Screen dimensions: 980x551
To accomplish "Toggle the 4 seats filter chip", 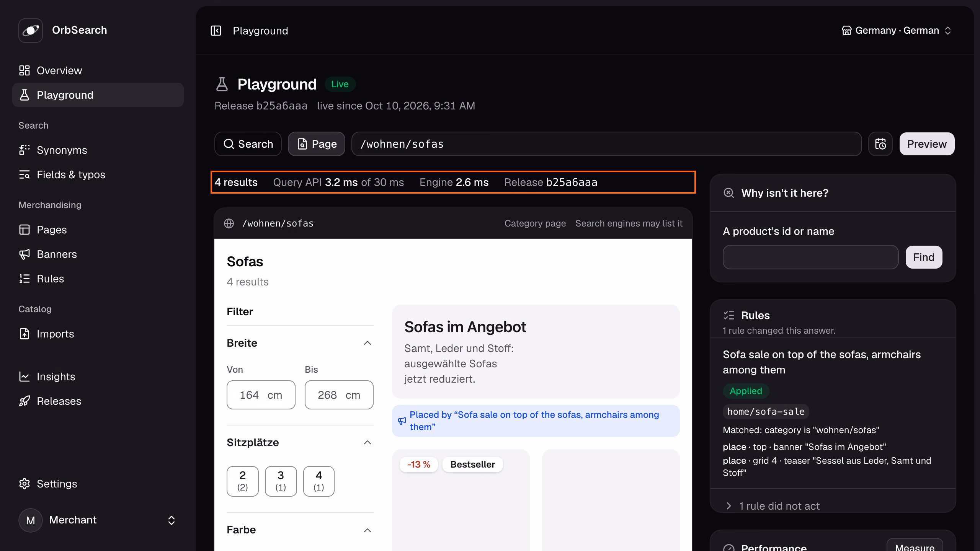I will pos(319,481).
